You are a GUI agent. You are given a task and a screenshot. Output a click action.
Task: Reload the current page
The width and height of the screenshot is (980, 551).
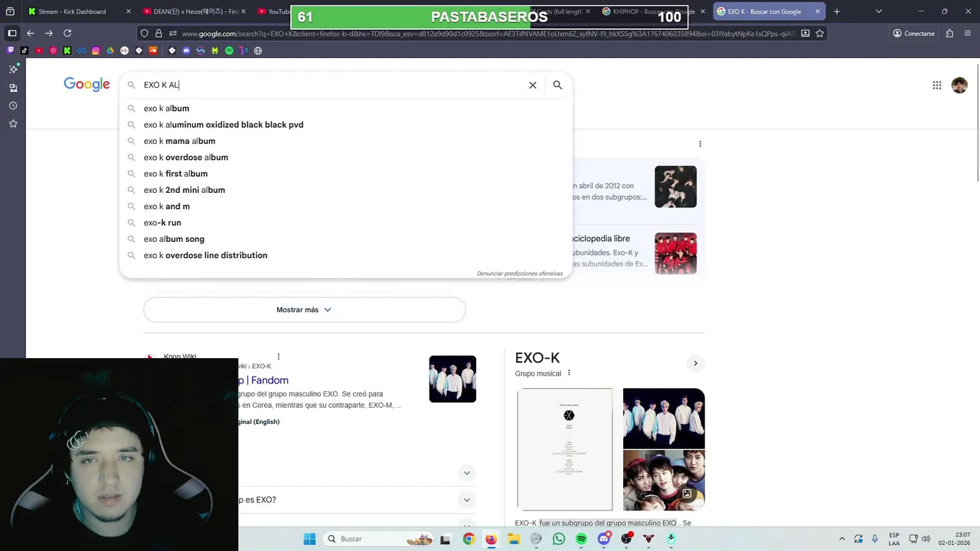67,34
